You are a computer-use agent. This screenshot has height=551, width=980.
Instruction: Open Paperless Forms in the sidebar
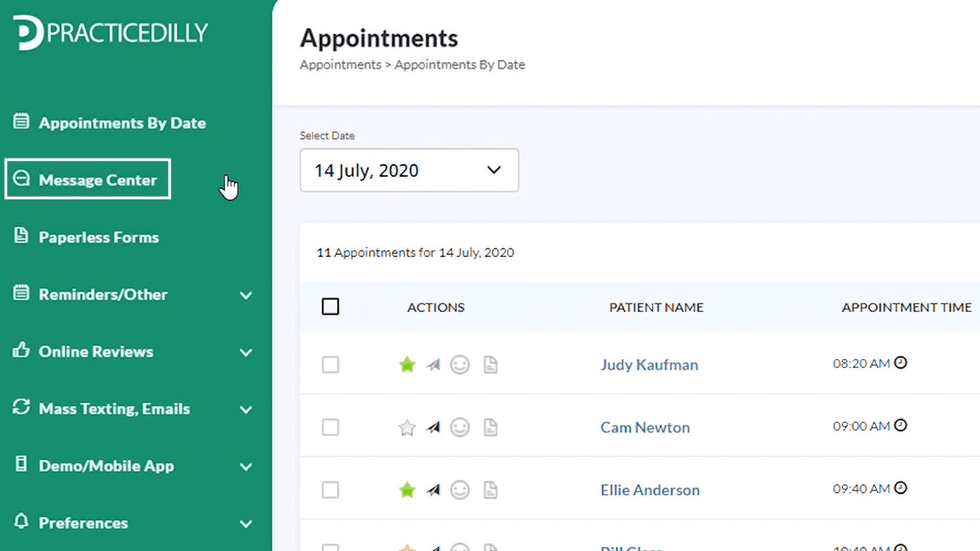[99, 237]
